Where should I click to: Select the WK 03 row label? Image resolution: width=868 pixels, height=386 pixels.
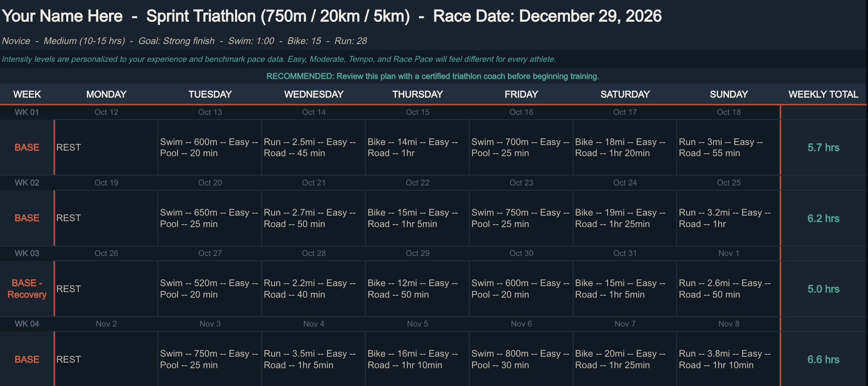click(x=27, y=253)
